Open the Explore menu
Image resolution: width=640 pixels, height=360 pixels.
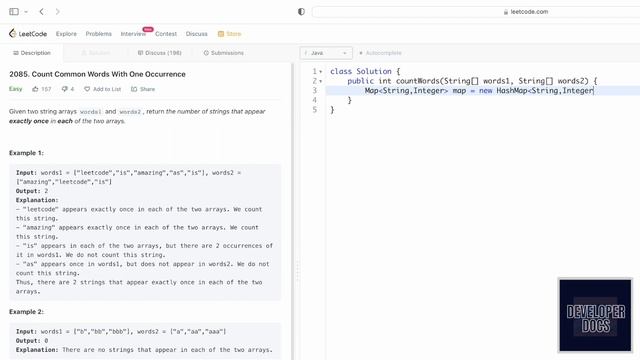click(x=66, y=34)
